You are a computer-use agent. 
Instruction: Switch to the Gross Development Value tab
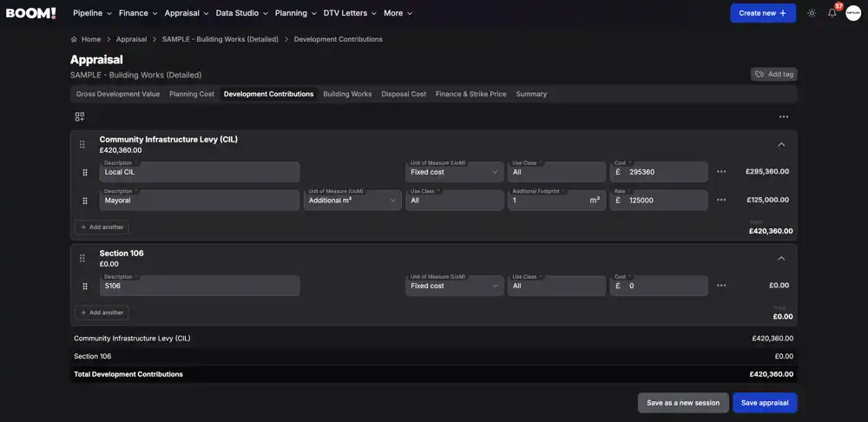[x=118, y=94]
